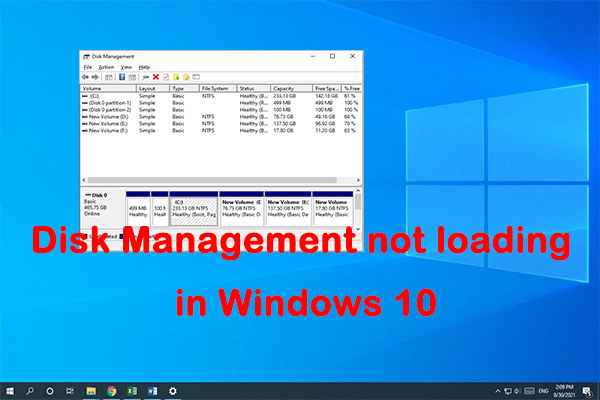
Task: Select the New Volume 76.73 GB partition block
Action: point(241,209)
